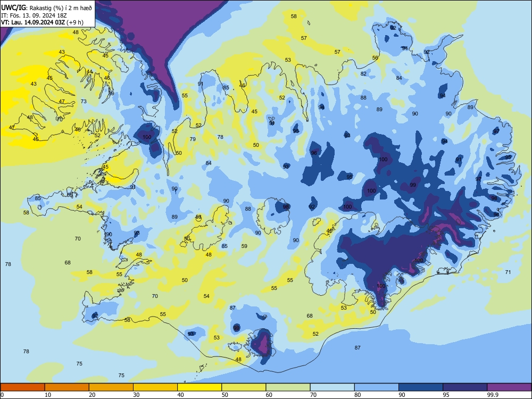This screenshot has width=532, height=399.
Task: Pick the bright yellow 40–50 legend swatch
Action: pyautogui.click(x=199, y=387)
